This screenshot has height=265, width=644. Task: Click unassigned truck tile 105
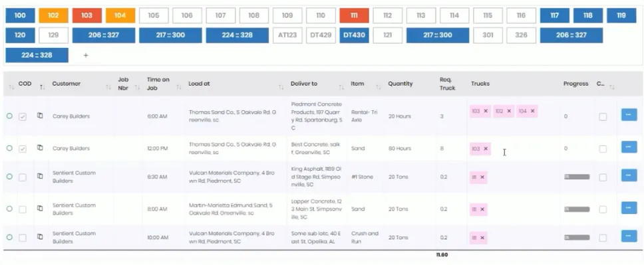[x=154, y=15]
